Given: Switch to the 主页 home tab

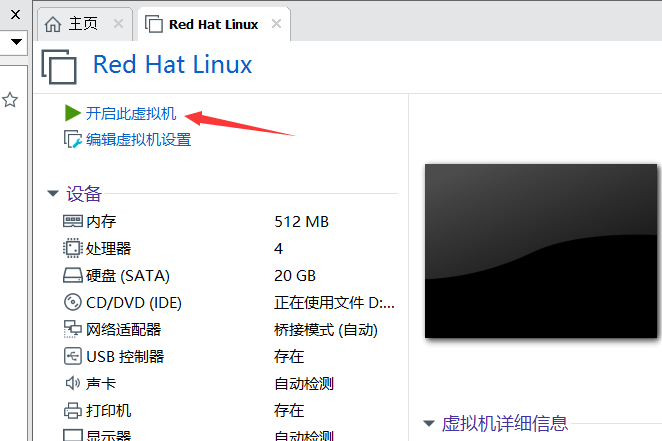Looking at the screenshot, I should 84,24.
